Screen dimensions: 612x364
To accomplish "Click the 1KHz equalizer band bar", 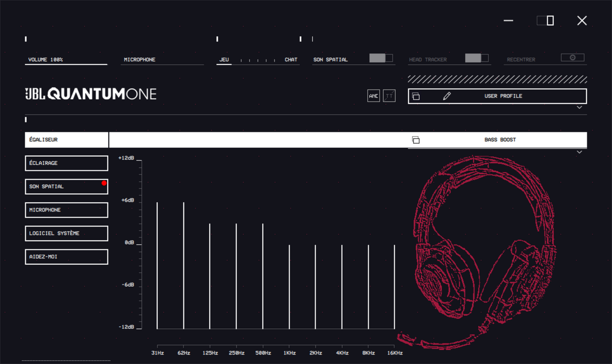I will 289,287.
